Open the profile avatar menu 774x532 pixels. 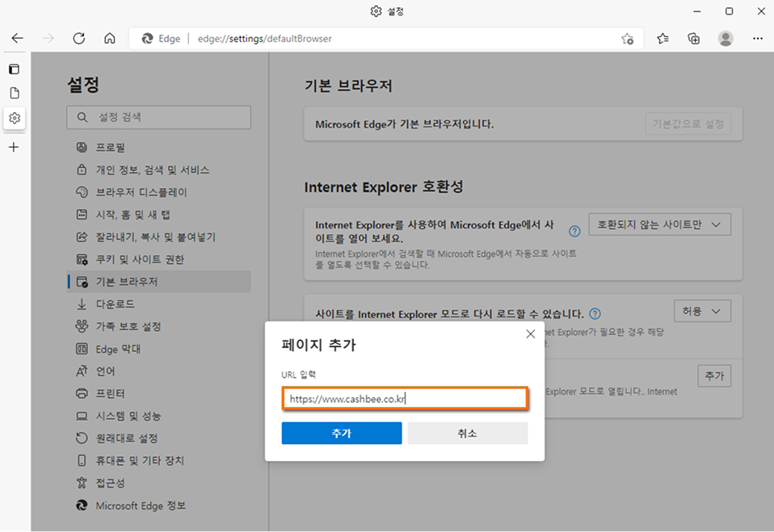coord(725,38)
